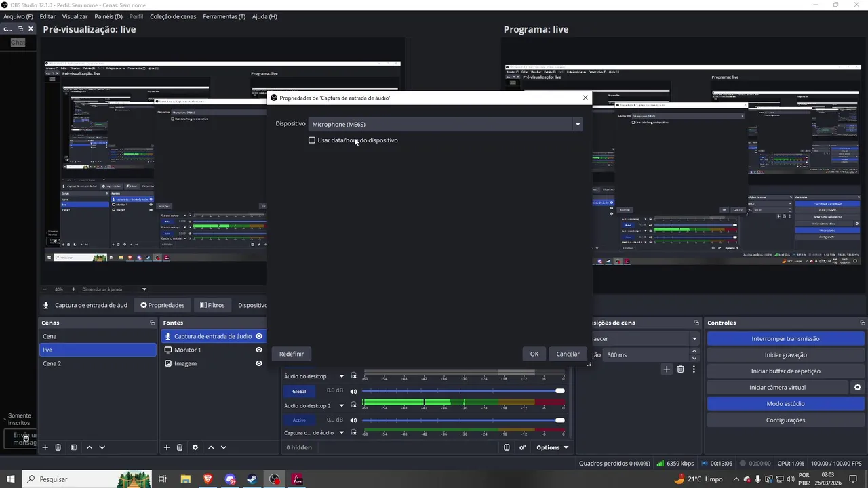This screenshot has height=488, width=868.
Task: Open the Dispositivo dropdown showing Microphone (ME6S)
Action: click(x=446, y=124)
